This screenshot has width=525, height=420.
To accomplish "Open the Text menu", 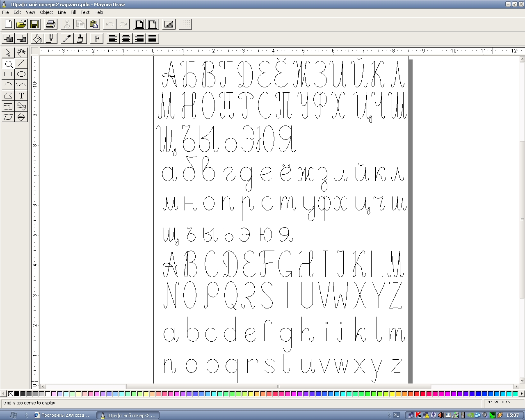I will click(x=85, y=12).
